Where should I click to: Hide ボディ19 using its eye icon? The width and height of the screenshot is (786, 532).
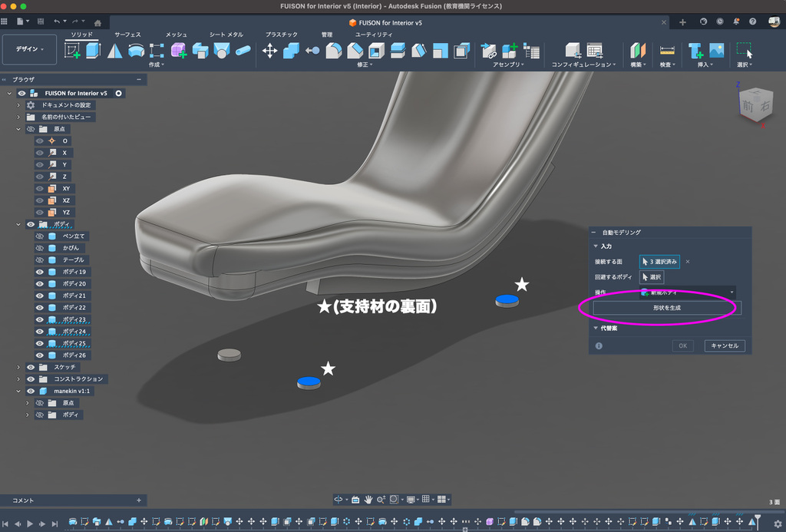click(40, 272)
